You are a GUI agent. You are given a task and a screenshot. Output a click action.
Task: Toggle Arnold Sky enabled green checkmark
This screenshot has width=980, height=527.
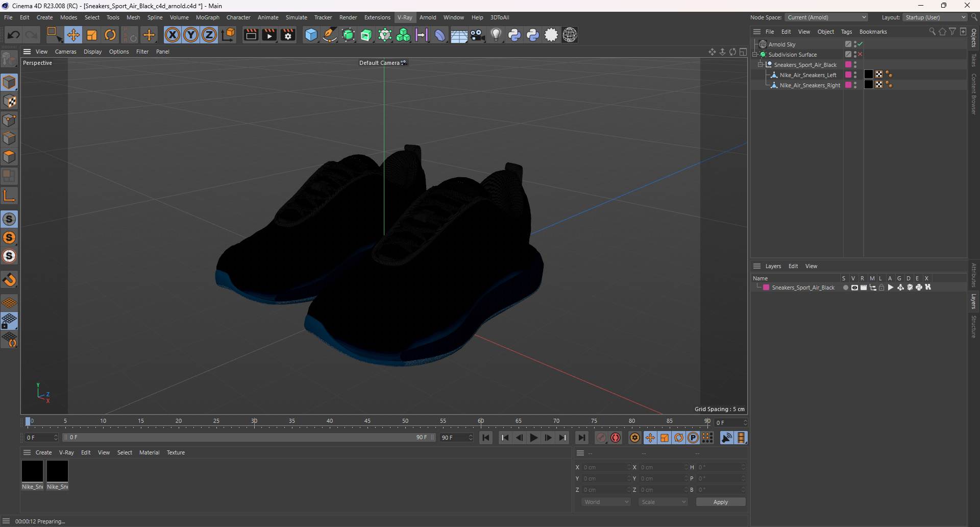tap(860, 44)
